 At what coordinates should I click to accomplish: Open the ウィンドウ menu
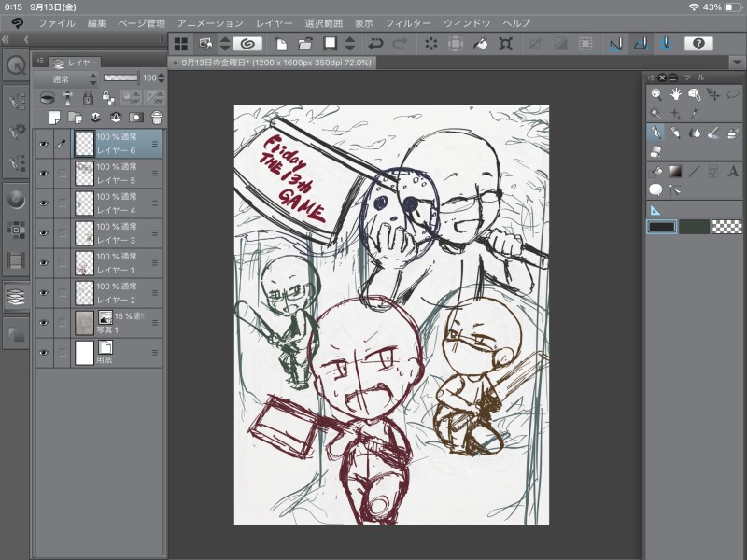(467, 23)
